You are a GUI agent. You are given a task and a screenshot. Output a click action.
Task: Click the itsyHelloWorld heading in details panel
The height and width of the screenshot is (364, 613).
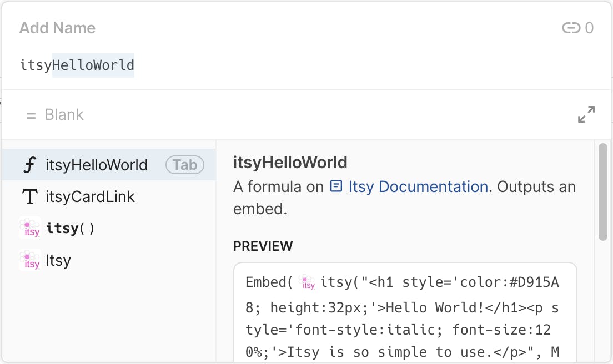click(x=290, y=163)
